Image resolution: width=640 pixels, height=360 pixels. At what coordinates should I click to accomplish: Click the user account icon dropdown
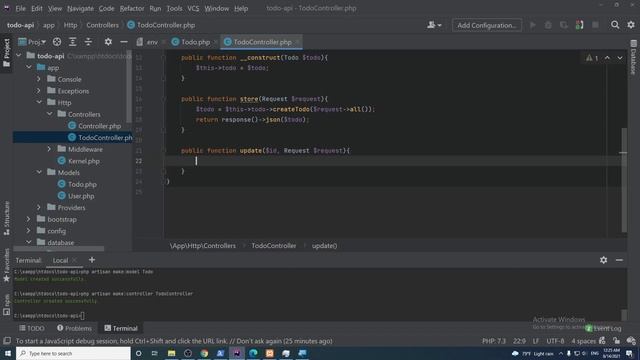pos(434,25)
